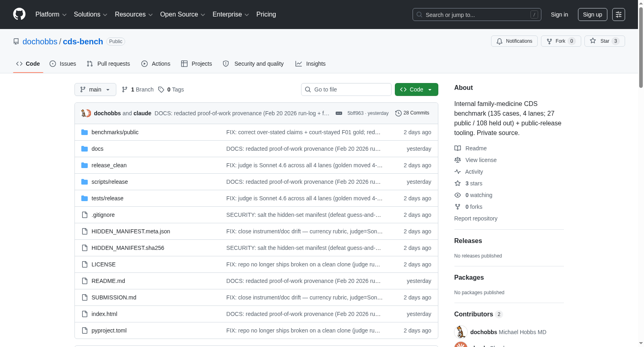Open the cds-bench repository link
Screen dimensions: 644x347
pyautogui.click(x=83, y=42)
